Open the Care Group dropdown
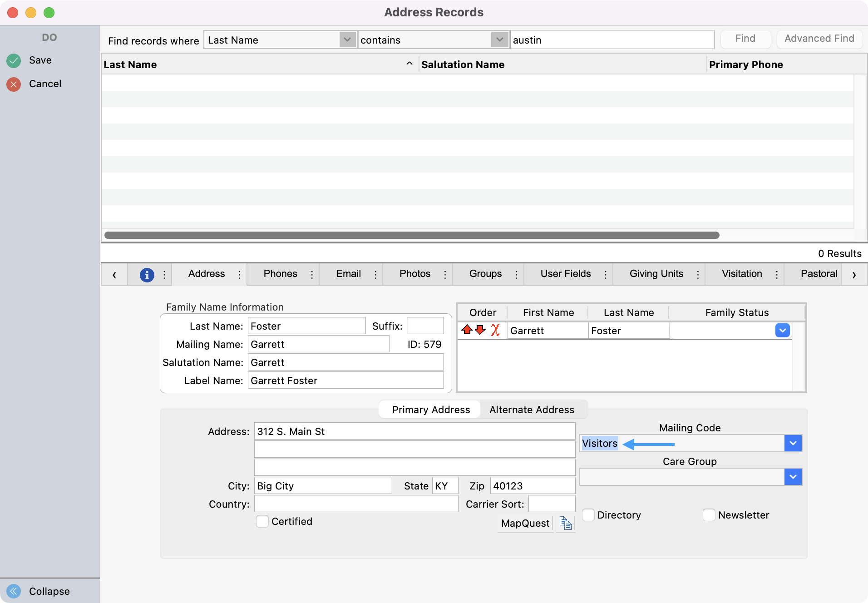This screenshot has width=868, height=603. click(x=793, y=477)
